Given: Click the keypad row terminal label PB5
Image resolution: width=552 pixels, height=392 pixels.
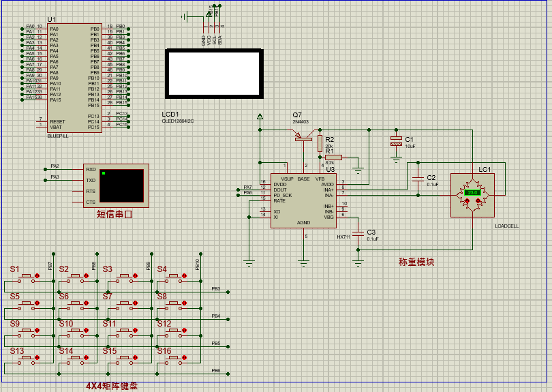Looking at the screenshot, I should click(x=216, y=344).
